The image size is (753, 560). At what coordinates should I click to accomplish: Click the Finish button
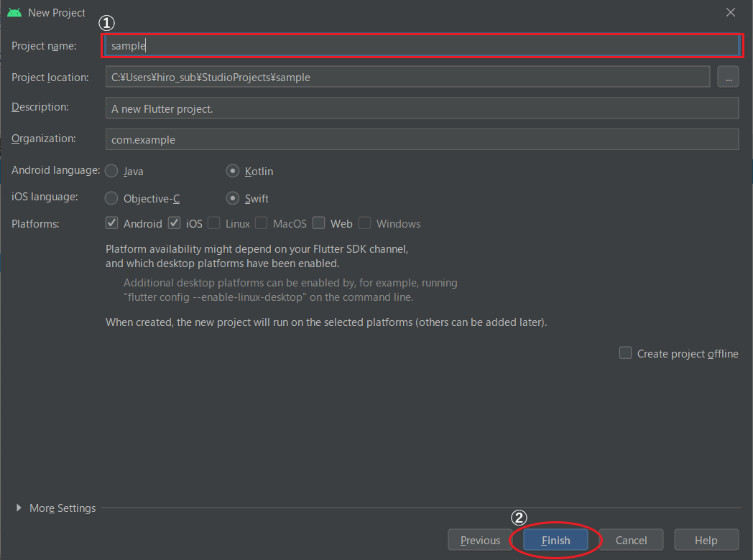pyautogui.click(x=555, y=540)
